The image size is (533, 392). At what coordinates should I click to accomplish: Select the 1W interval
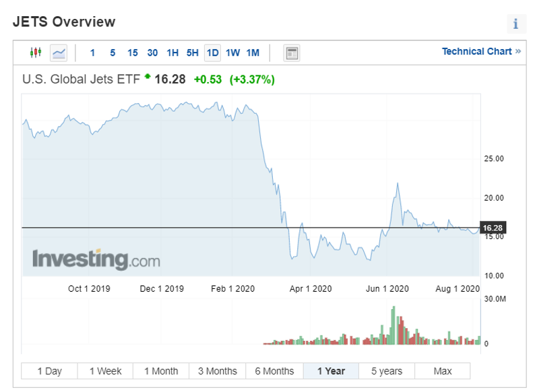[233, 53]
